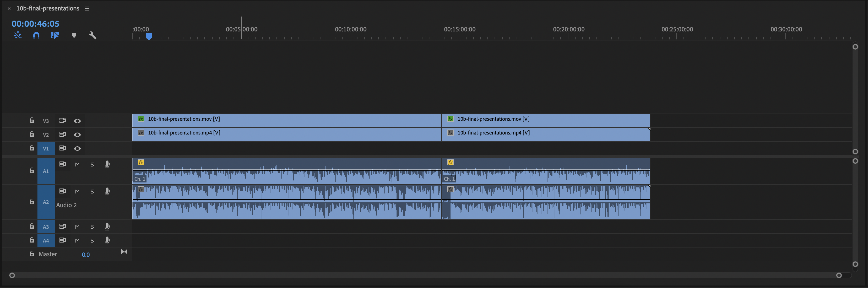
Task: Click the blue playhead marker on ruler
Action: [149, 36]
